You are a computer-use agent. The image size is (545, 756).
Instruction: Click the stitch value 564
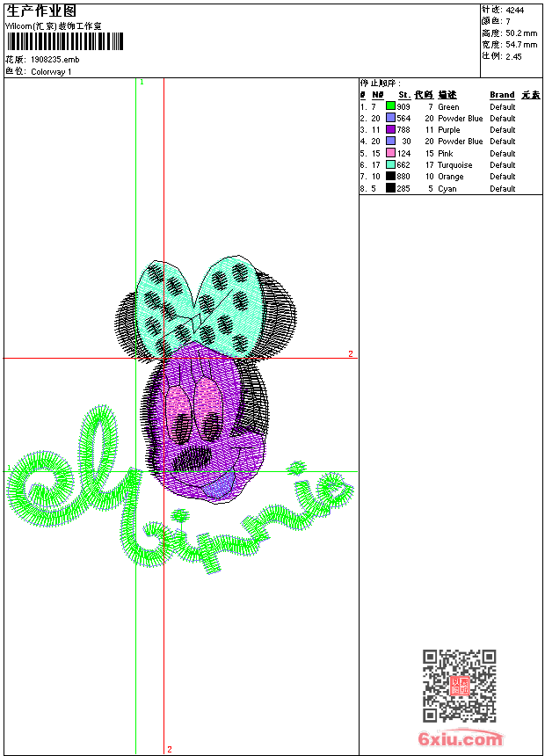coord(403,118)
